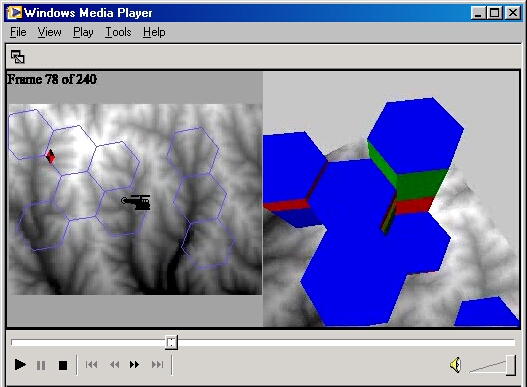
Task: Click the Play button
Action: [x=20, y=364]
